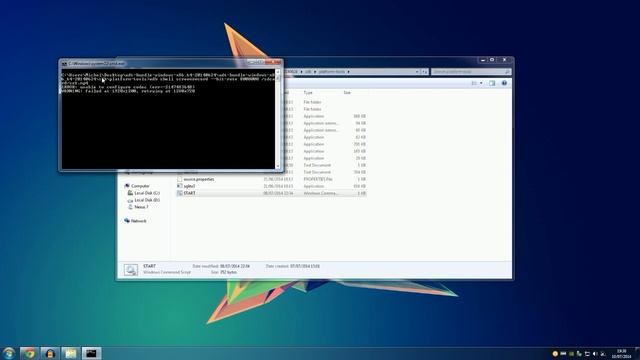Click the Nexus 7 device icon
Image resolution: width=640 pixels, height=360 pixels.
[x=130, y=207]
